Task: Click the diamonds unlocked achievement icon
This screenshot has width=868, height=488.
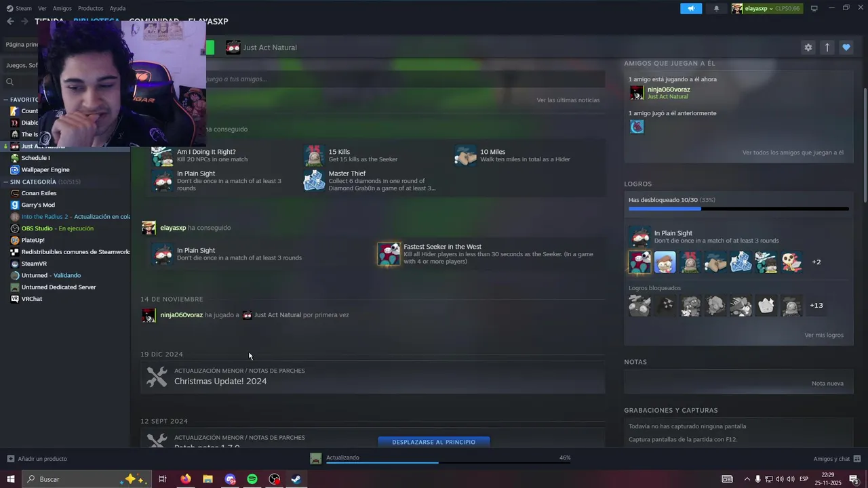Action: tap(741, 262)
